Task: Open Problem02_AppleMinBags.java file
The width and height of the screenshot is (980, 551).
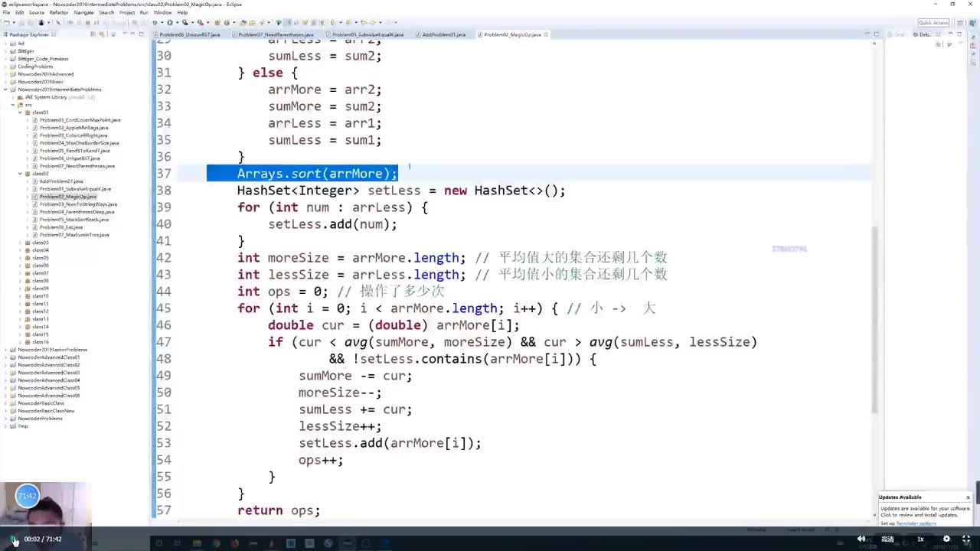Action: point(73,128)
